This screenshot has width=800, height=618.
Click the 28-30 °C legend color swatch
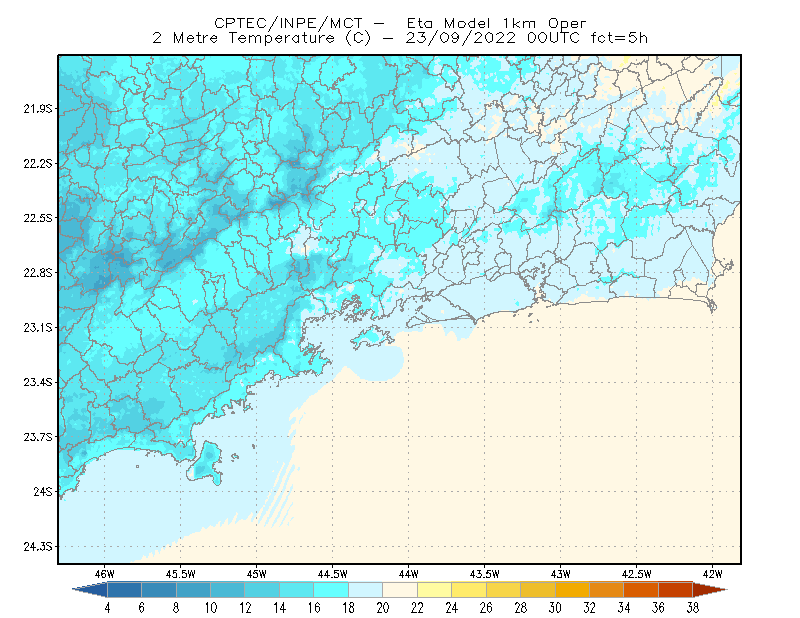click(537, 590)
